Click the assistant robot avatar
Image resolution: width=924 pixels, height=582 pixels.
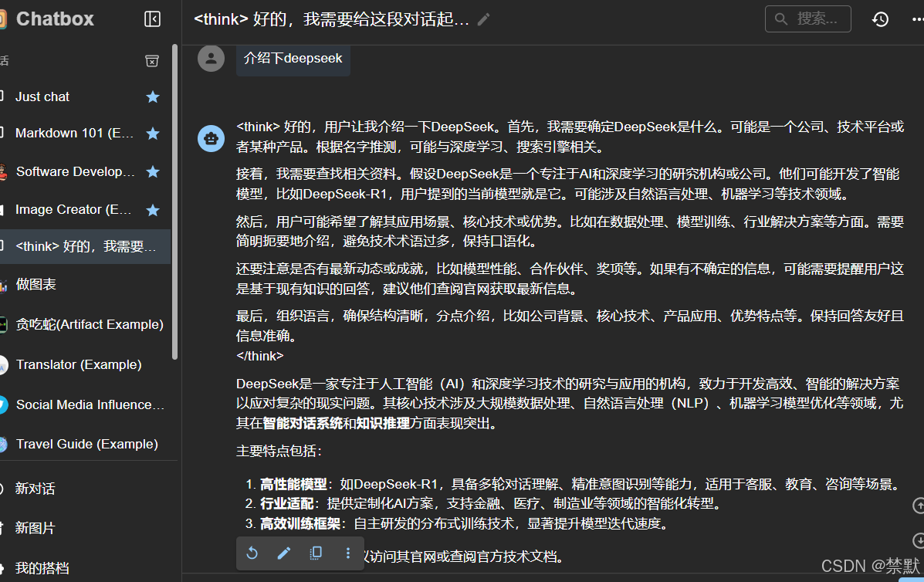coord(211,138)
